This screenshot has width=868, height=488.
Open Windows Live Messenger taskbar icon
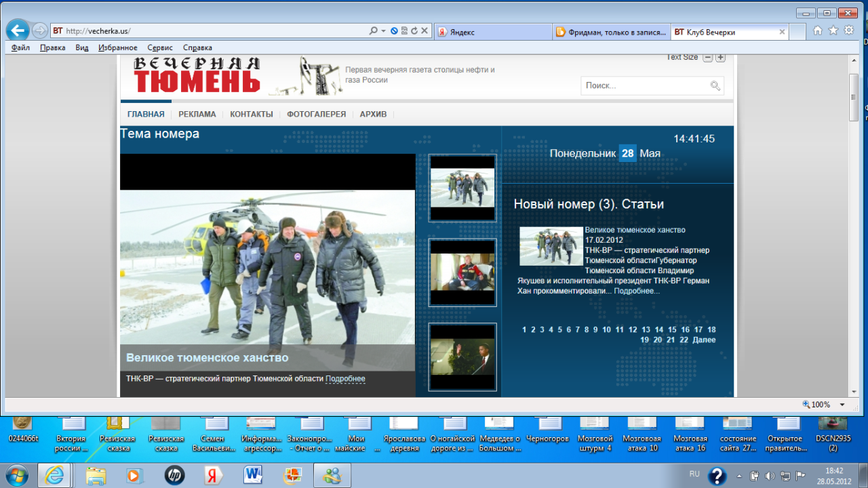[x=332, y=476]
